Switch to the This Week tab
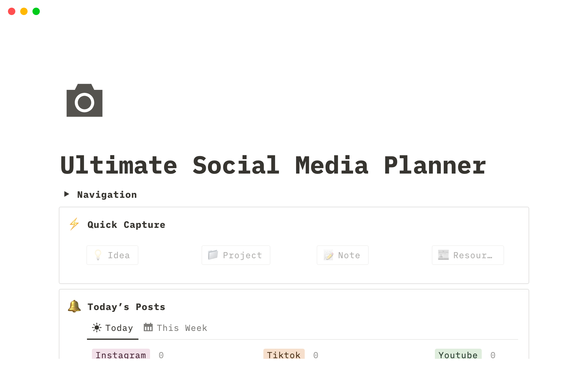This screenshot has height=368, width=588. pyautogui.click(x=182, y=328)
